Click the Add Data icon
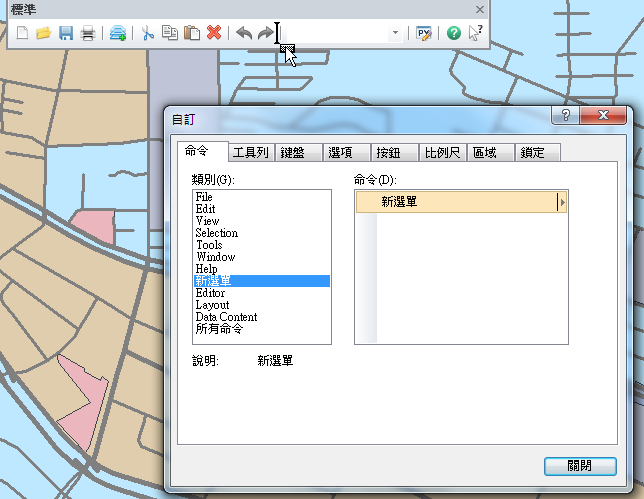 point(118,33)
